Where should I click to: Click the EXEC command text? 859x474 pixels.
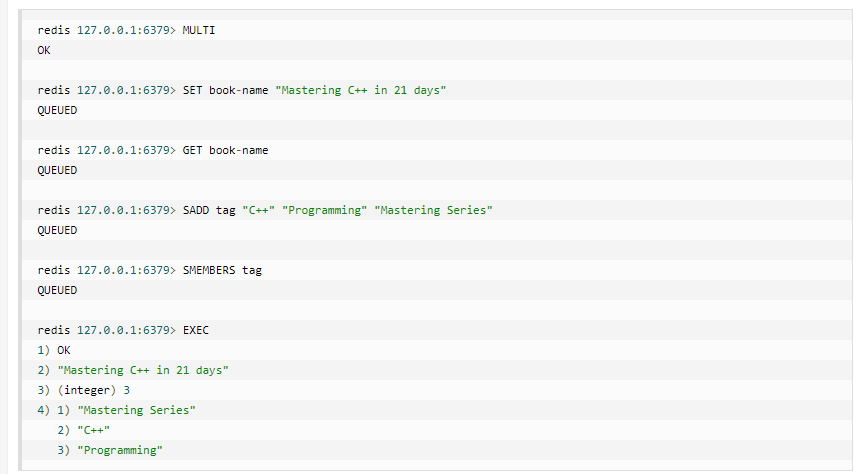coord(196,330)
